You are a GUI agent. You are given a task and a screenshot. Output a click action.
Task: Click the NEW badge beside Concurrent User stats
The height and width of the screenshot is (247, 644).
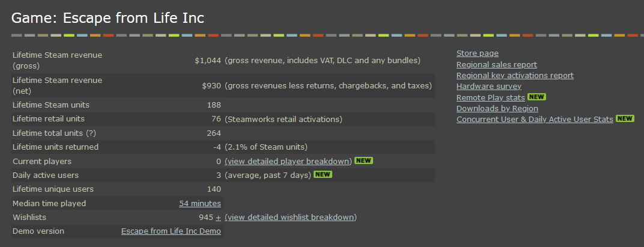click(625, 118)
